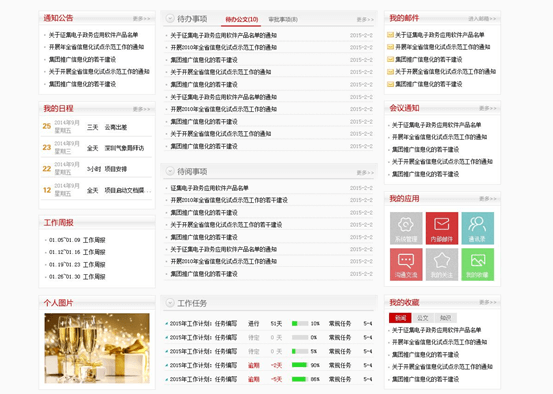Open the 内部邮件 envelope tile

(442, 228)
